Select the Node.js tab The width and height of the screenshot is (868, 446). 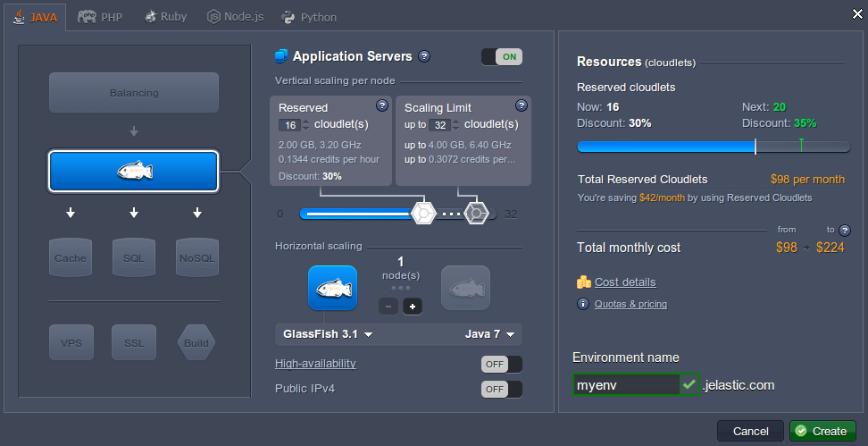pos(235,17)
